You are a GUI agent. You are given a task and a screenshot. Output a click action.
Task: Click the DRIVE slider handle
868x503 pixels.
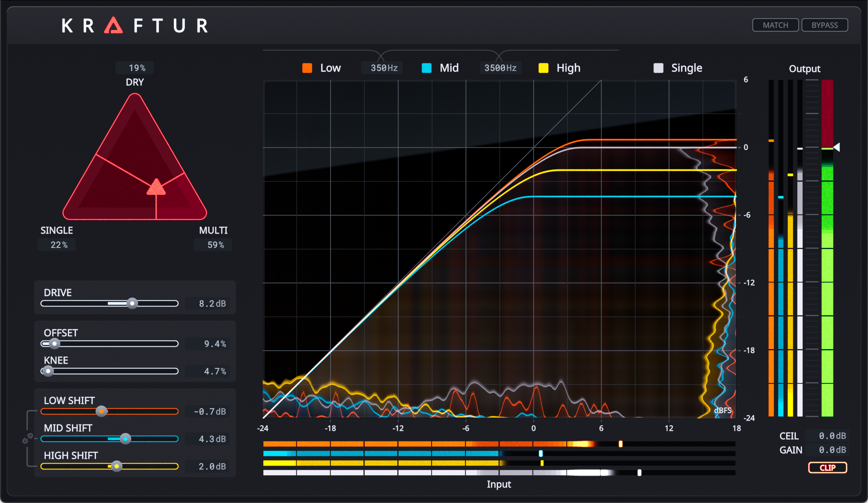(x=132, y=303)
